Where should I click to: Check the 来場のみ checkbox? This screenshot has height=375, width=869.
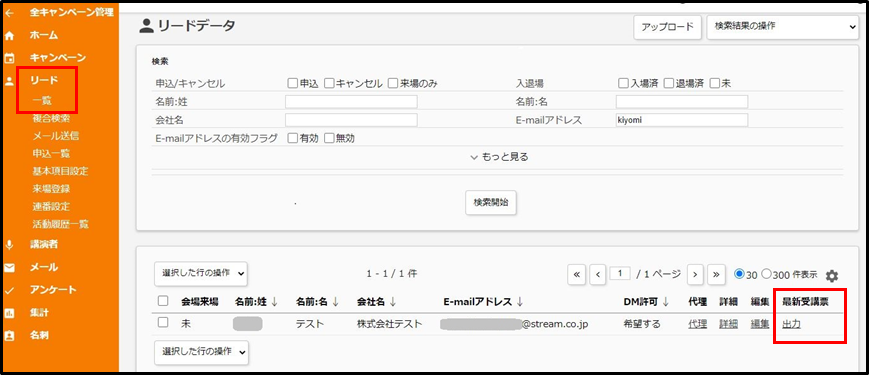(393, 84)
